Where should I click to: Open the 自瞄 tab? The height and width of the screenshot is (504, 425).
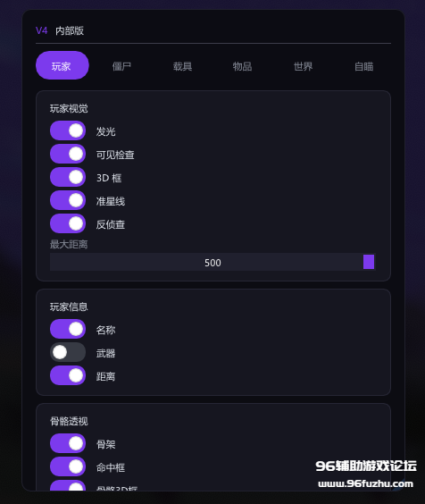pyautogui.click(x=364, y=66)
